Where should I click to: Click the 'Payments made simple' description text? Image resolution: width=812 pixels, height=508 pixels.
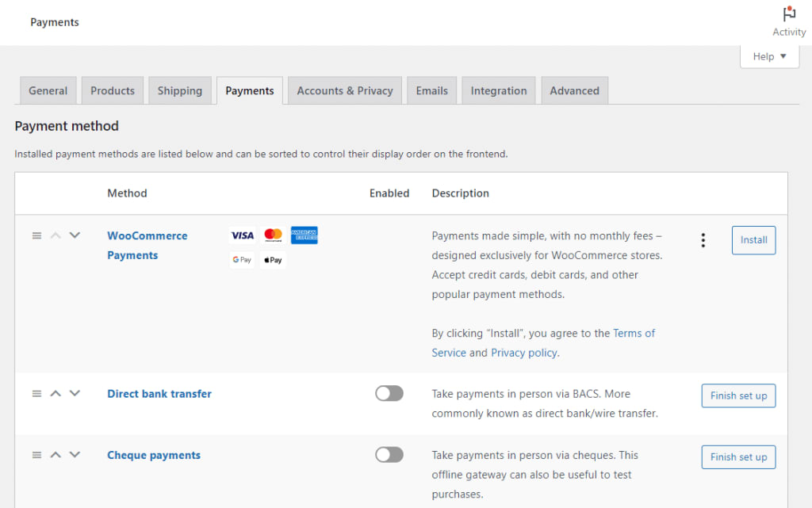(547, 265)
